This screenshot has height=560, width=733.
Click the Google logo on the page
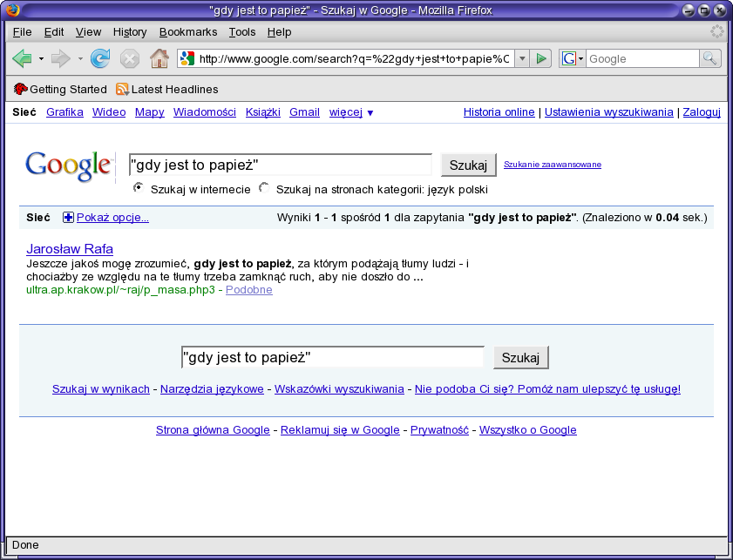pos(68,166)
